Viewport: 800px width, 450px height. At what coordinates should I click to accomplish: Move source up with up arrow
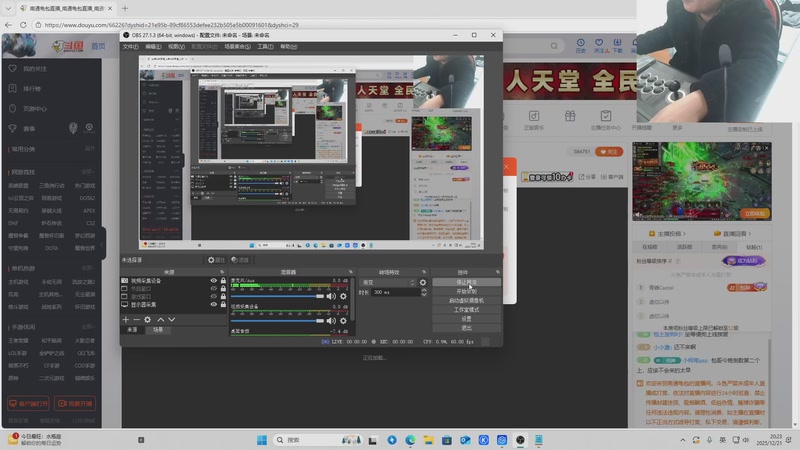161,319
